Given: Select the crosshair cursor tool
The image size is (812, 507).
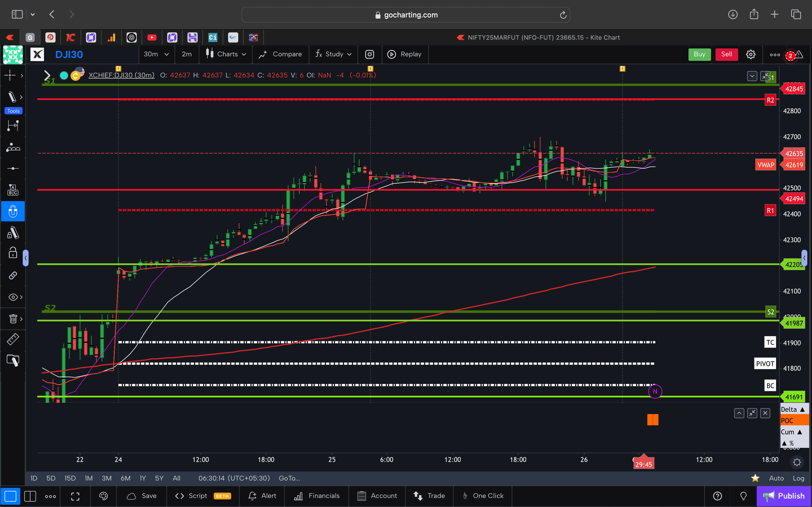Looking at the screenshot, I should (x=11, y=75).
